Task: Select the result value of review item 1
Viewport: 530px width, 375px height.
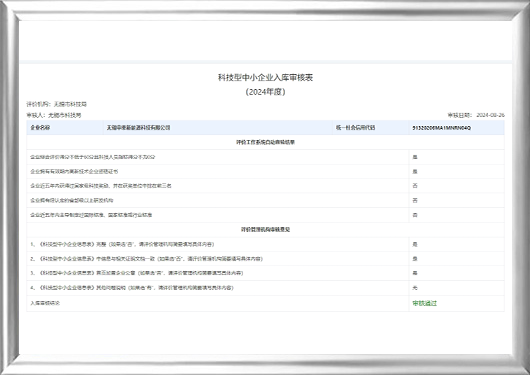Action: click(415, 244)
